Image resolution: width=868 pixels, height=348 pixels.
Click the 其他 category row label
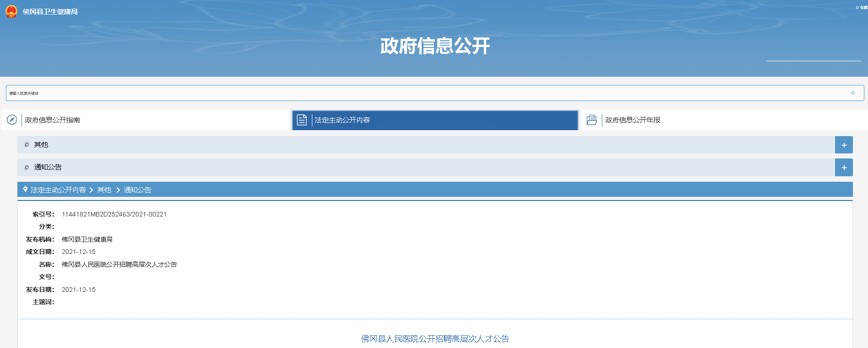point(41,145)
